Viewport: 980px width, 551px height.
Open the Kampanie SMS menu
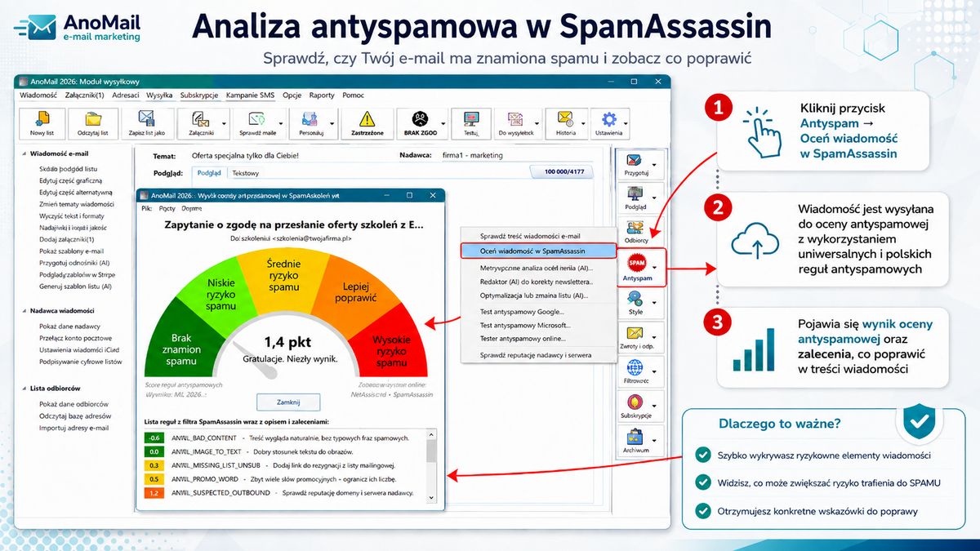(x=251, y=96)
